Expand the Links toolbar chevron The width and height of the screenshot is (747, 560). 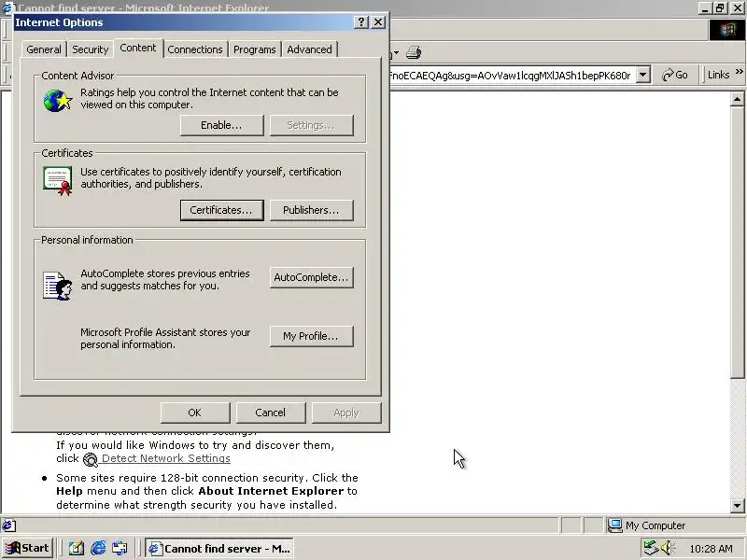(x=740, y=72)
